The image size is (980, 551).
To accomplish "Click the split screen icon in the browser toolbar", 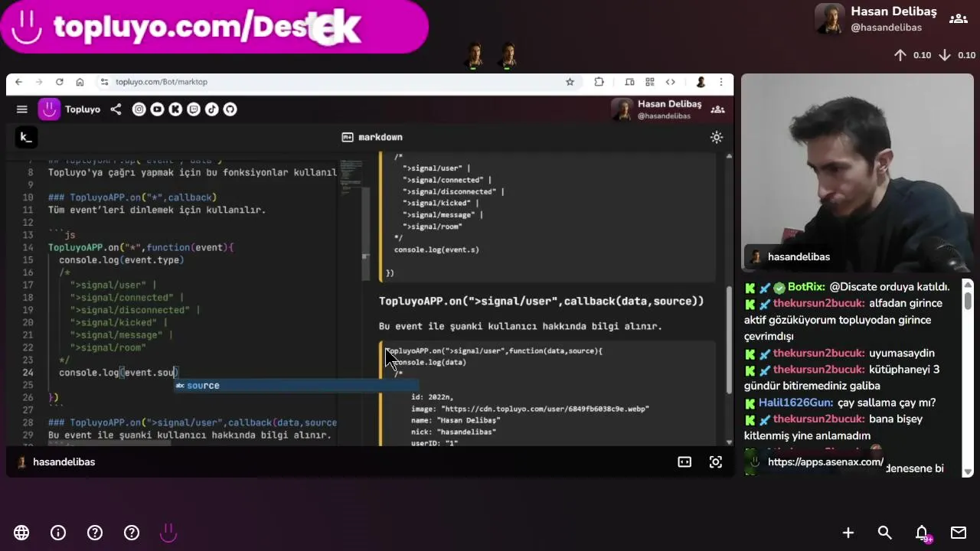I will tap(629, 82).
